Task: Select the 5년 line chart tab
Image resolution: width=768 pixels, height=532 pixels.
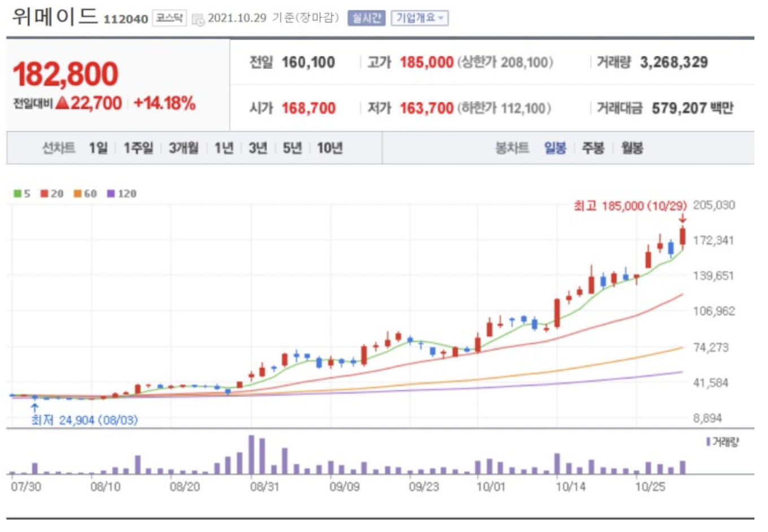Action: tap(292, 148)
